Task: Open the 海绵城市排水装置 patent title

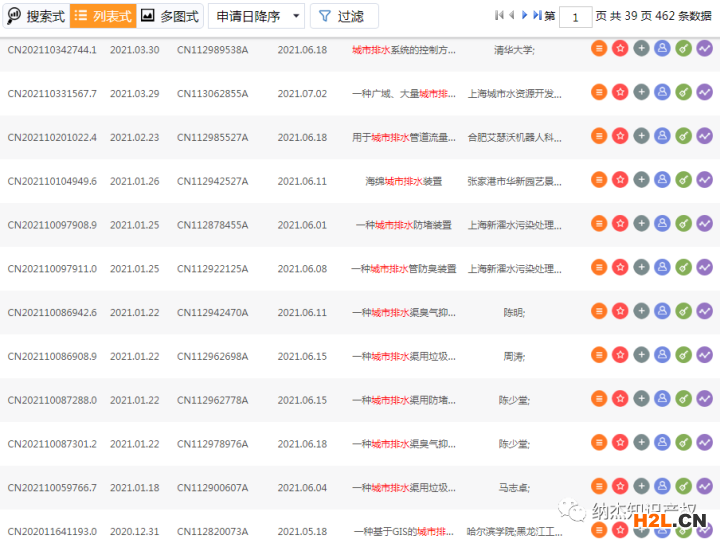Action: coord(403,181)
